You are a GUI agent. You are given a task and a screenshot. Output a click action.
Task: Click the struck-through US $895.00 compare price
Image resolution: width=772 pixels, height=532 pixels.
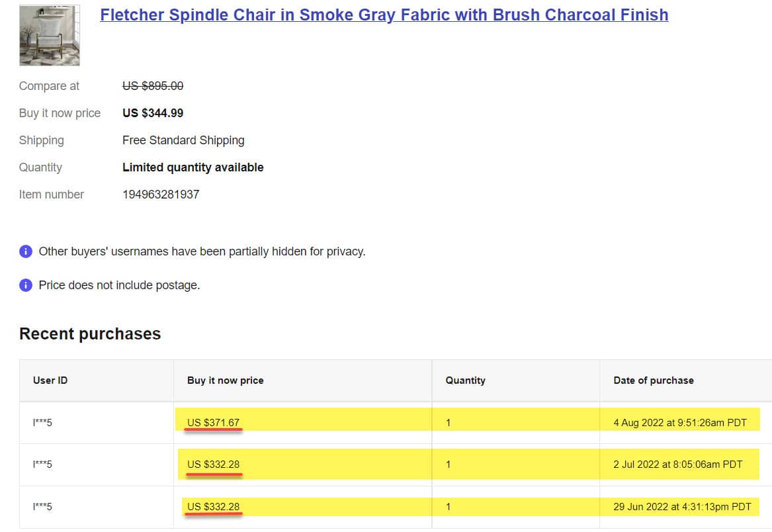point(153,86)
